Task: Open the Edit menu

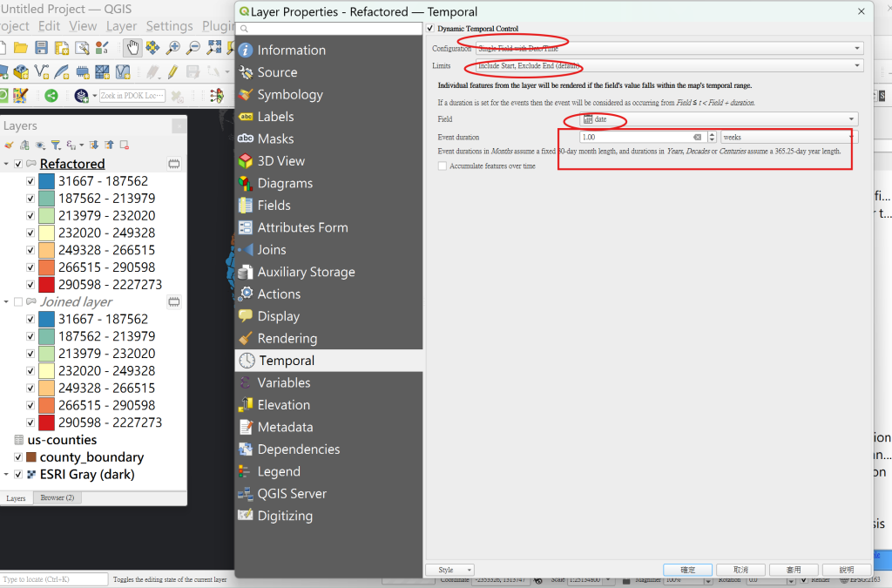Action: pyautogui.click(x=49, y=26)
